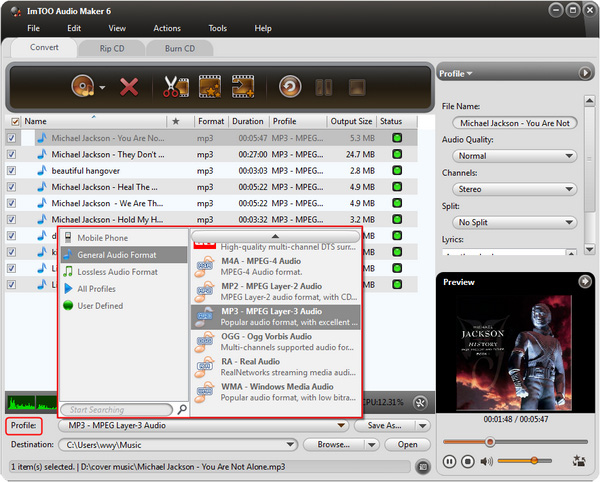Click the wrench settings icon near CPU usage
The height and width of the screenshot is (482, 600).
click(420, 402)
